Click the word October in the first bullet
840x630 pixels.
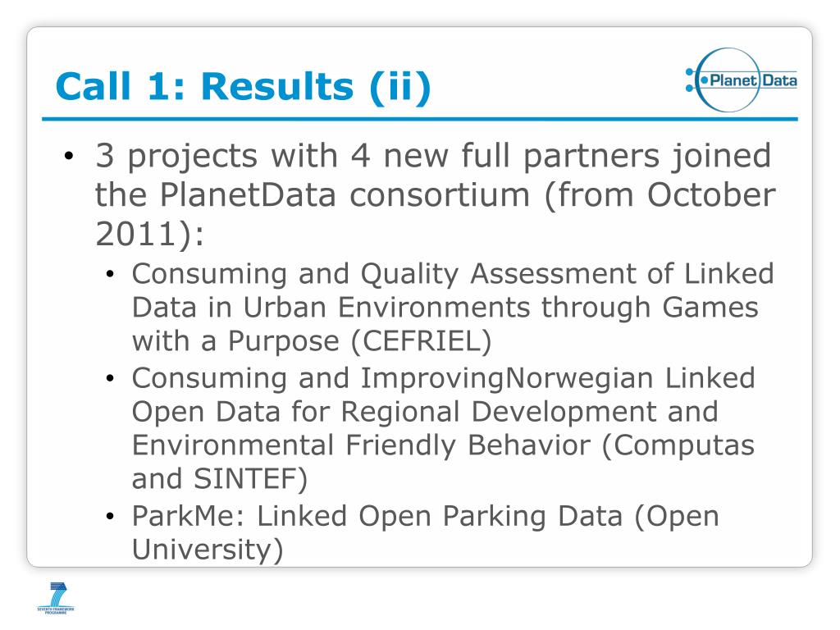coord(711,194)
